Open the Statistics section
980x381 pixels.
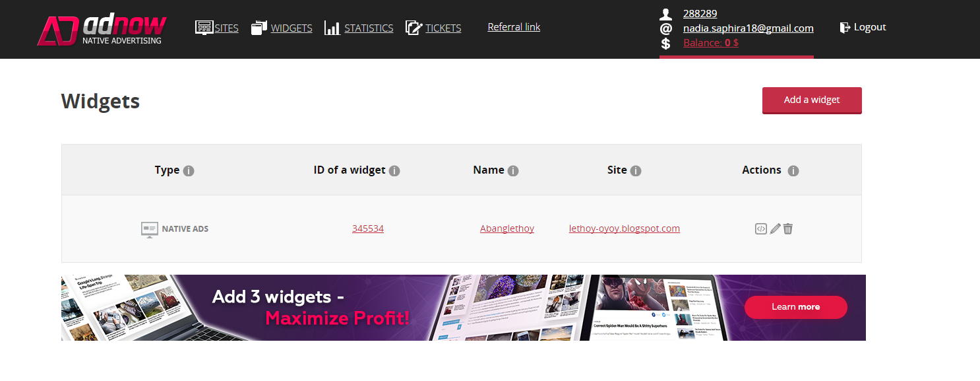tap(359, 28)
